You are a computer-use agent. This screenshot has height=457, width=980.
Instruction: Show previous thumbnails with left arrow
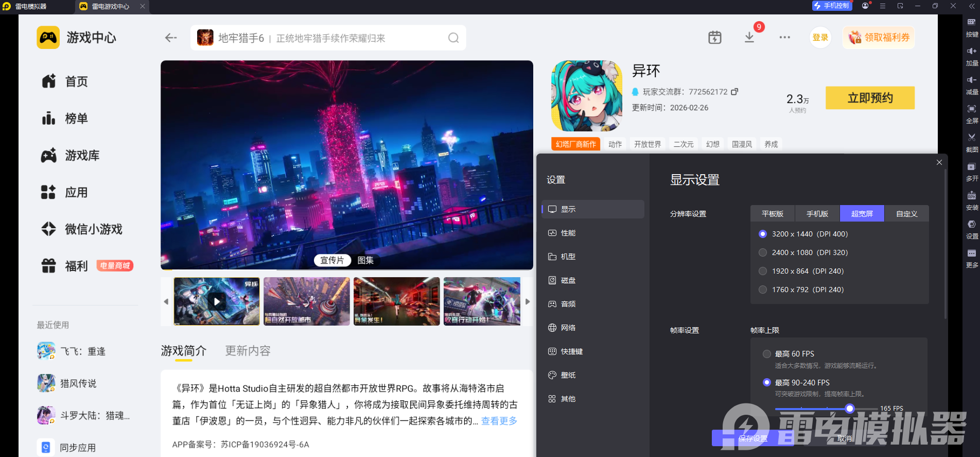(166, 301)
